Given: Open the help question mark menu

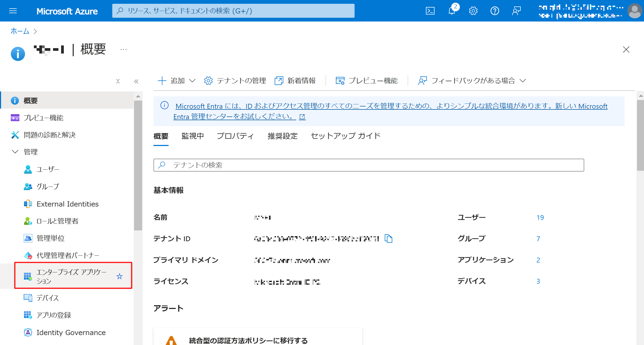Looking at the screenshot, I should [495, 11].
